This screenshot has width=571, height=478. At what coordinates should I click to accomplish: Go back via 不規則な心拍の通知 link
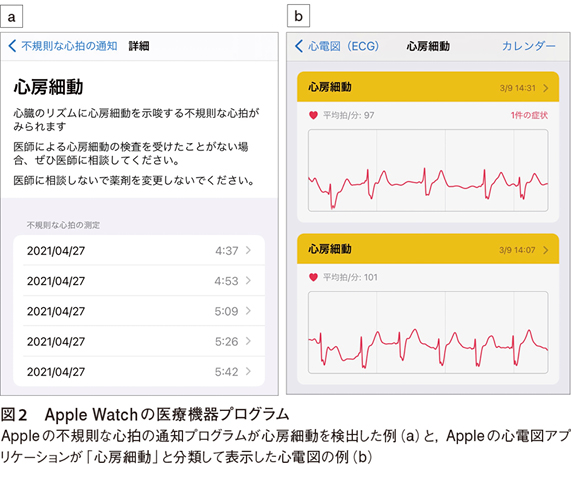(x=69, y=46)
